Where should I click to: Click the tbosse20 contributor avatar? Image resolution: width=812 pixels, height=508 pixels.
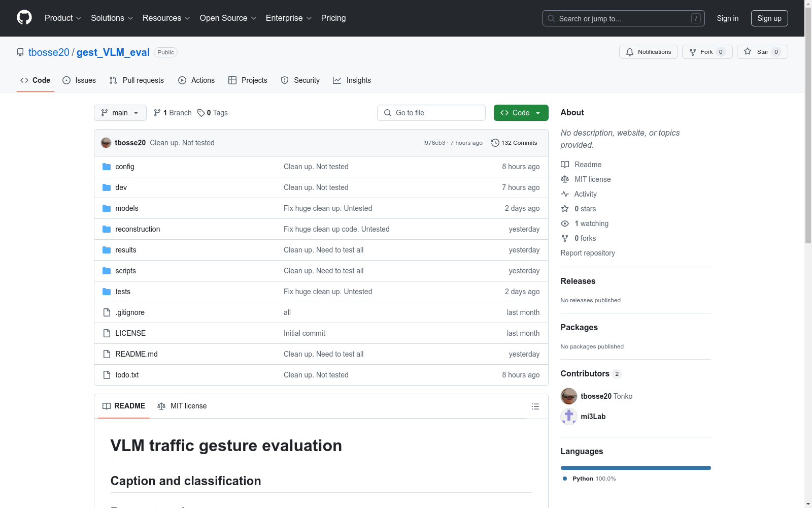[x=569, y=396]
